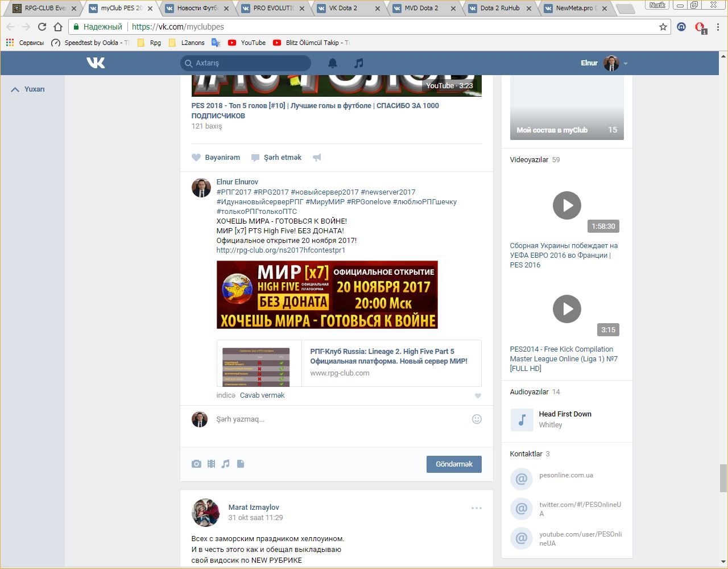The width and height of the screenshot is (728, 569).
Task: Expand the Elnur profile menu arrow
Action: point(625,64)
